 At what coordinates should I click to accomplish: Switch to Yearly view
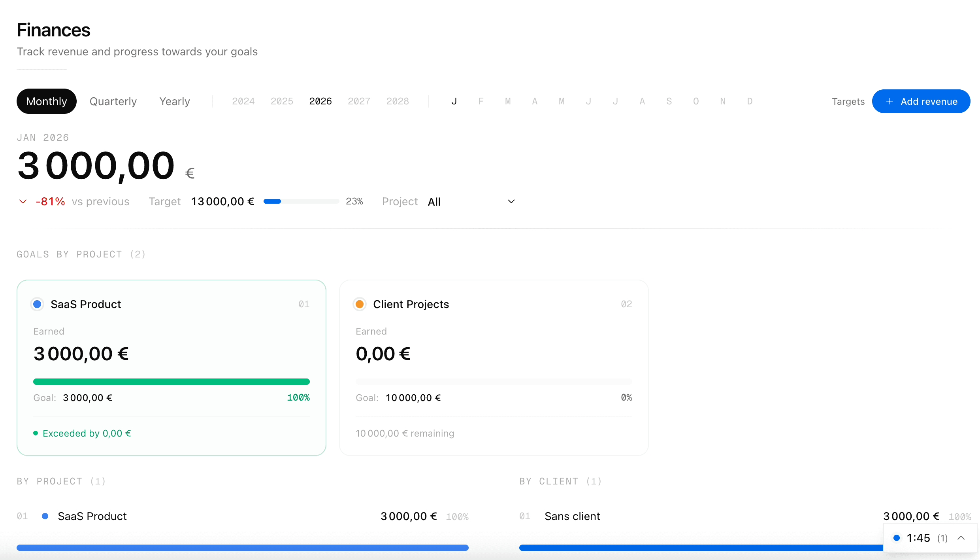(174, 101)
